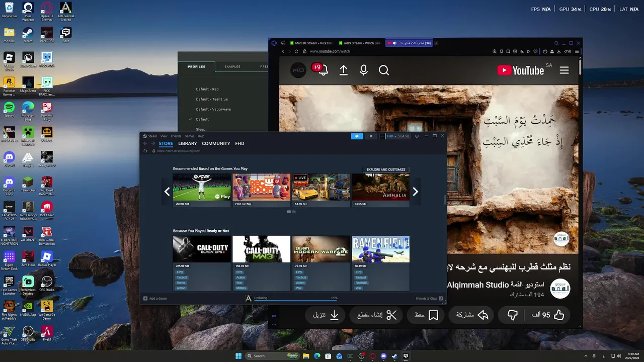Switch to COMMUNITY tab in Steam

(x=216, y=144)
